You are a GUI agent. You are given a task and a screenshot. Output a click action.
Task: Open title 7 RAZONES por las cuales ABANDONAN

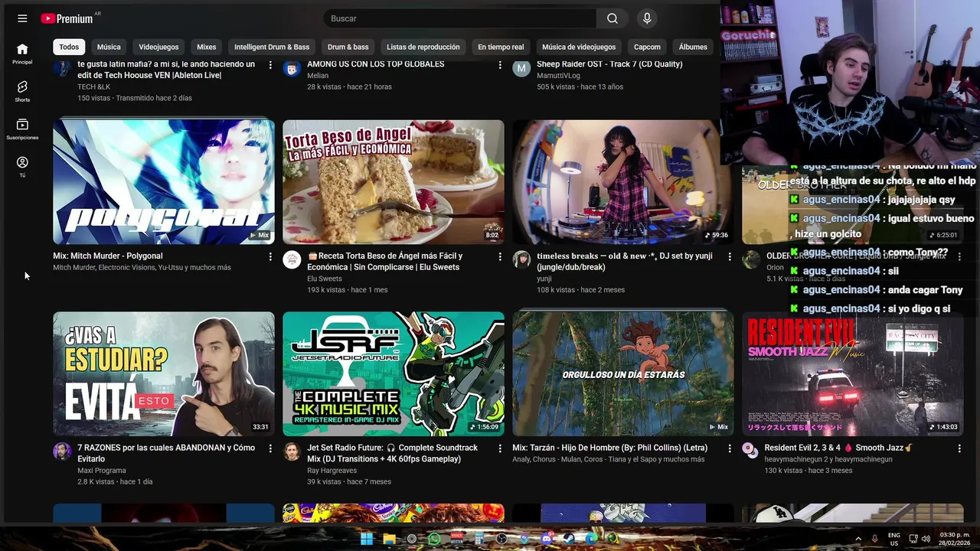[x=166, y=453]
